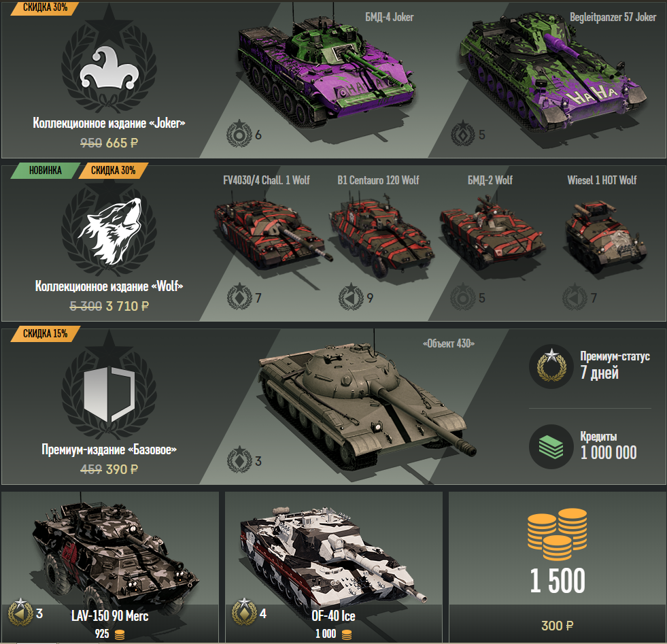The width and height of the screenshot is (667, 644).
Task: Click the Premium status laurel star icon
Action: (x=551, y=367)
